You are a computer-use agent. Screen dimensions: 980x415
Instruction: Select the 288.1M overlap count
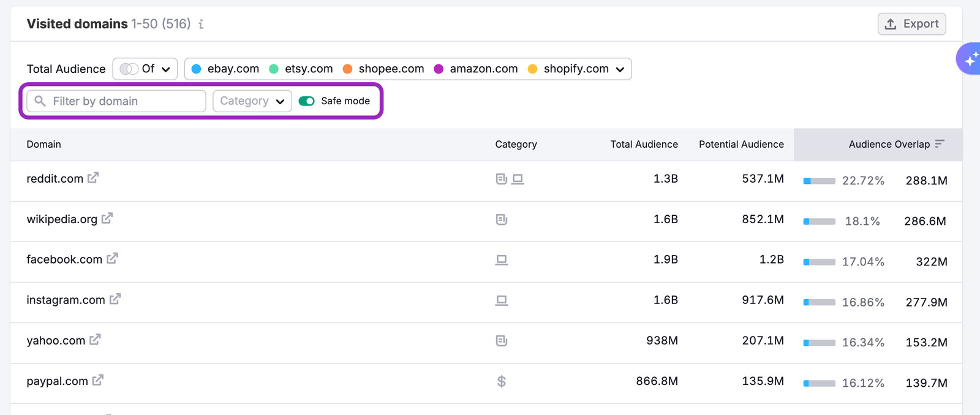coord(926,181)
